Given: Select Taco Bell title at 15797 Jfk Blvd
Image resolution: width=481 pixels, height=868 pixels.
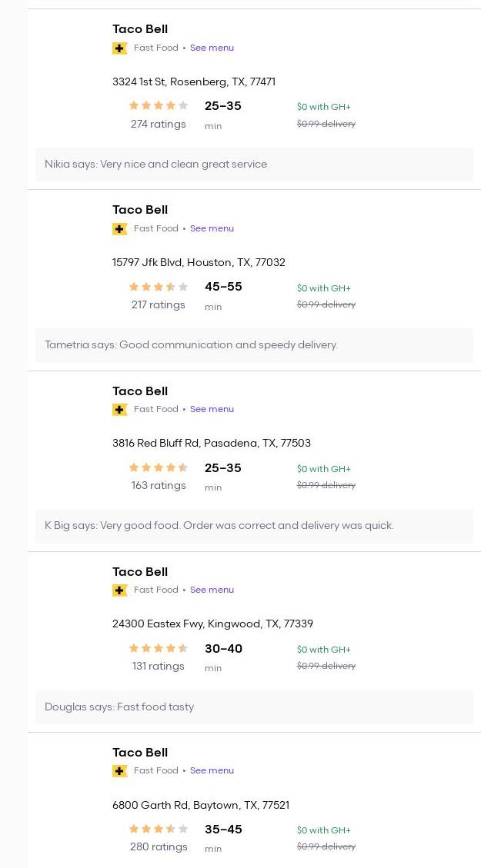Looking at the screenshot, I should (140, 210).
